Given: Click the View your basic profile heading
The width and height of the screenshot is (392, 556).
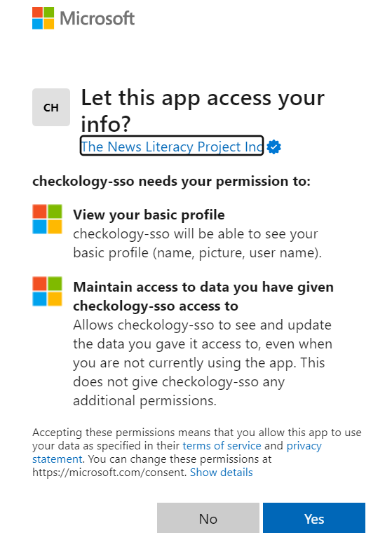Looking at the screenshot, I should point(149,215).
